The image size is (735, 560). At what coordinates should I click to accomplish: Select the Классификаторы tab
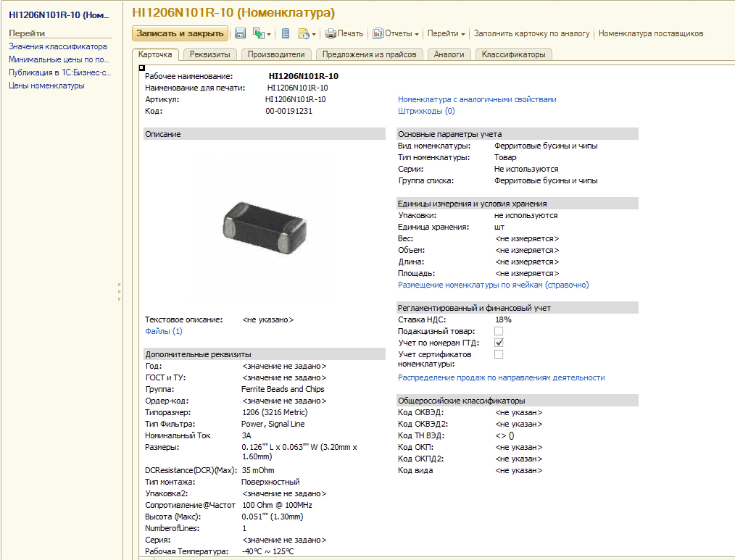pos(513,54)
